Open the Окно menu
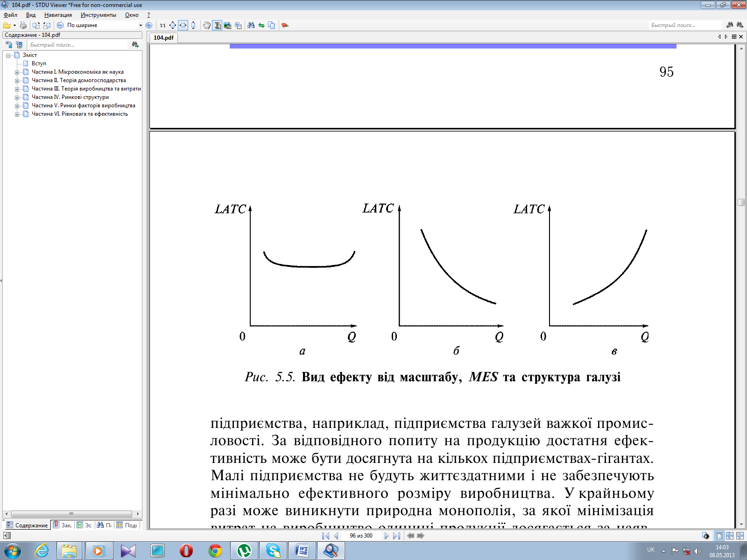Viewport: 747px width, 560px height. pyautogui.click(x=132, y=15)
